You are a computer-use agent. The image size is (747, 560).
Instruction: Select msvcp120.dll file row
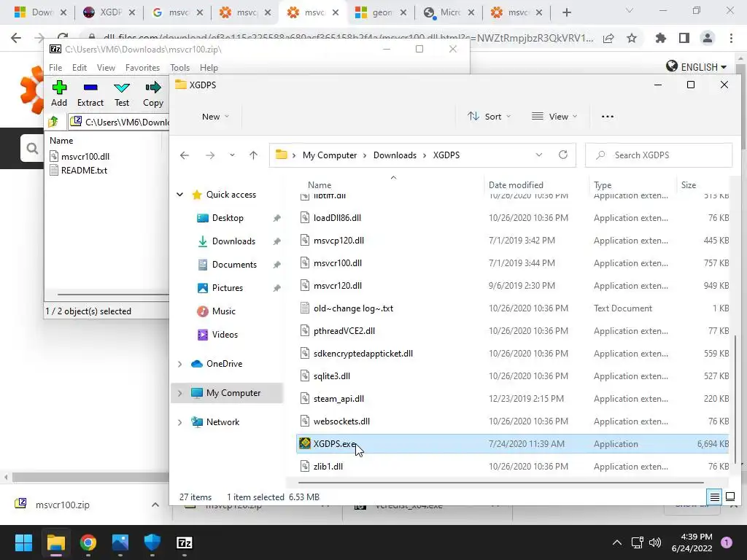point(512,241)
